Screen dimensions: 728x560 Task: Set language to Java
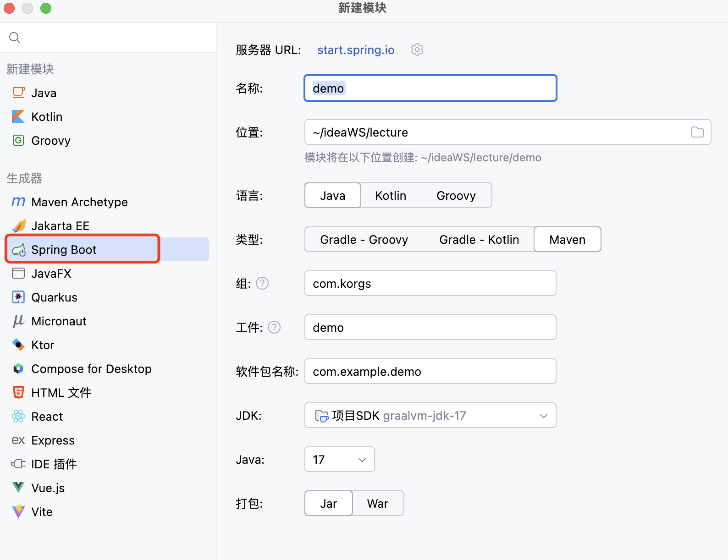[x=333, y=195]
